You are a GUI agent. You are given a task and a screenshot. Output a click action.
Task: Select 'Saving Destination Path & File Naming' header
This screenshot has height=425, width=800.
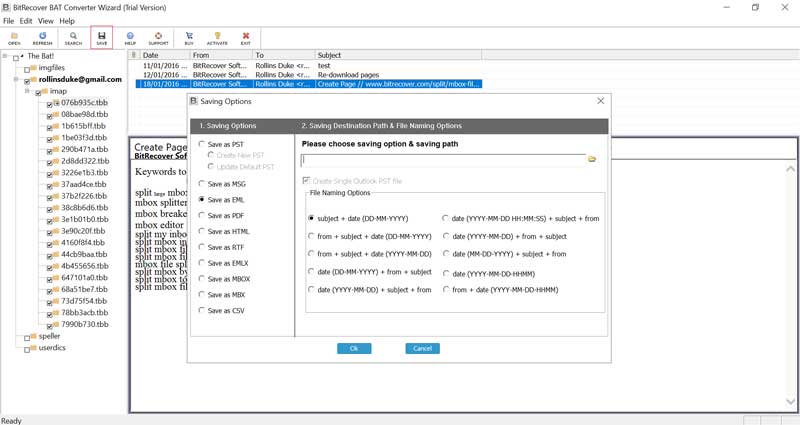381,126
